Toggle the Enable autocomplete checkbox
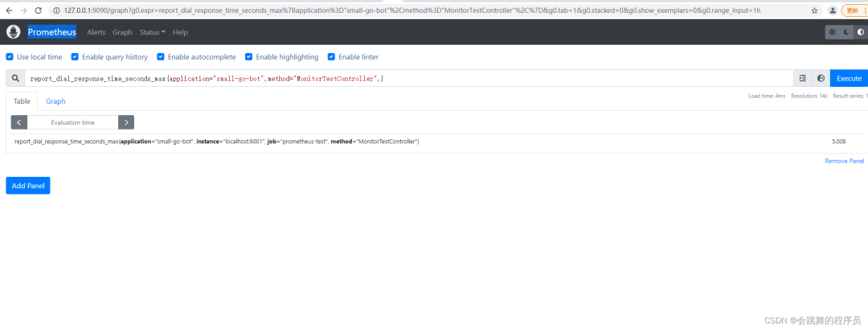This screenshot has width=868, height=329. coord(161,56)
